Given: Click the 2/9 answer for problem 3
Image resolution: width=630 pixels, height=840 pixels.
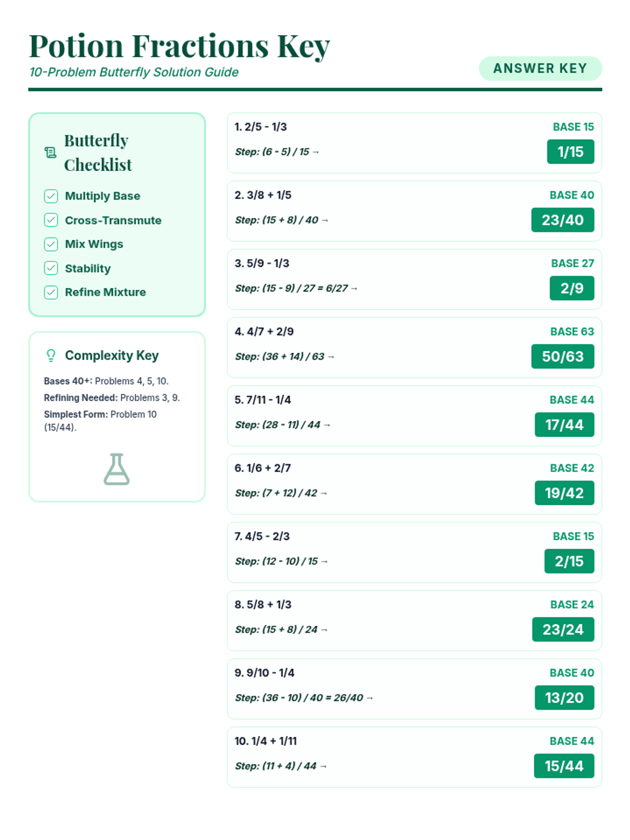Looking at the screenshot, I should point(572,288).
